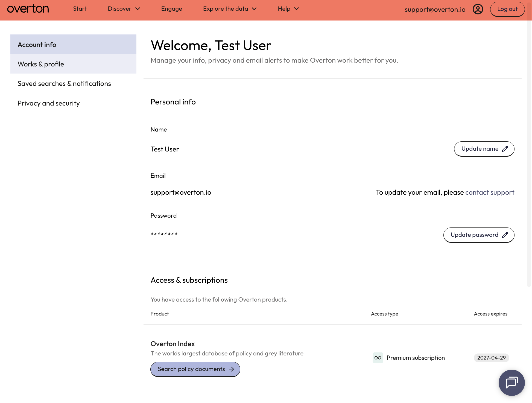Click the Access type column header

click(x=384, y=314)
